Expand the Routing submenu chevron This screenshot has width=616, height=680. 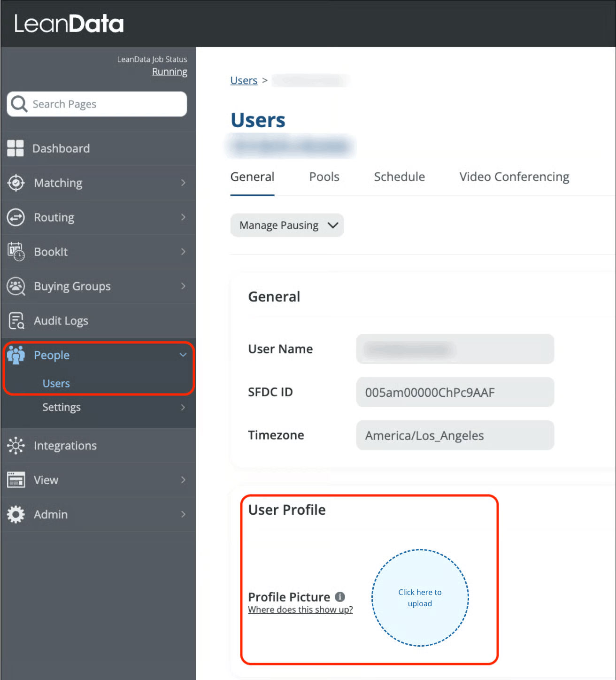point(183,217)
